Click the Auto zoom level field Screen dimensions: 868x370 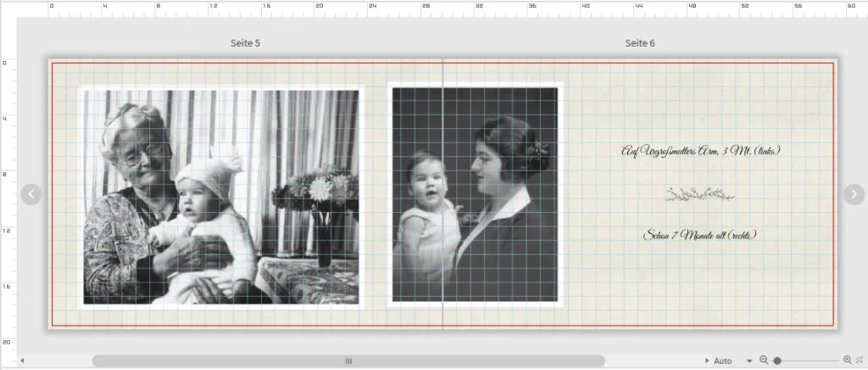(723, 361)
